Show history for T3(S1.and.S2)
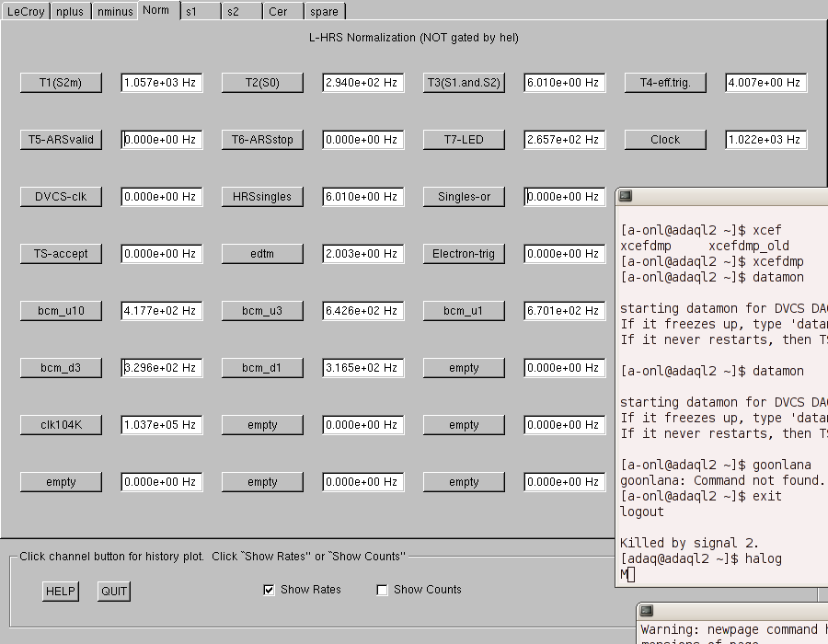The height and width of the screenshot is (644, 828). click(x=464, y=83)
